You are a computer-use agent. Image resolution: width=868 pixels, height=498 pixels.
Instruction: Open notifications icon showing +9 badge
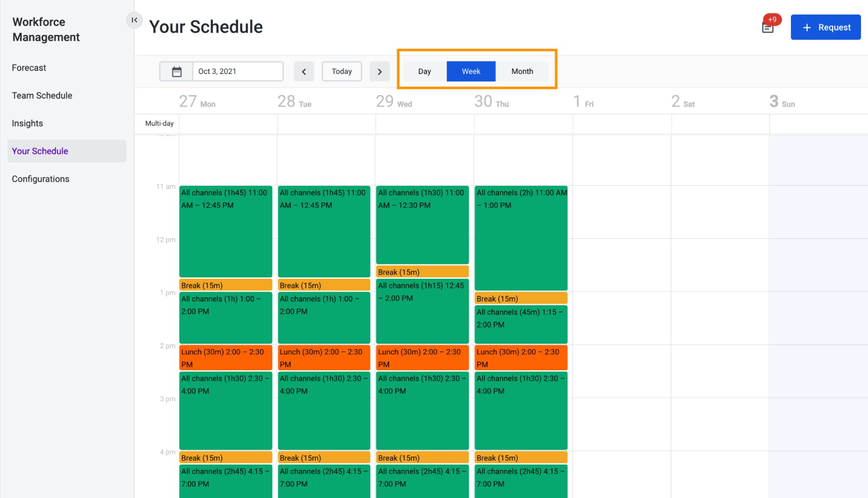click(x=768, y=27)
